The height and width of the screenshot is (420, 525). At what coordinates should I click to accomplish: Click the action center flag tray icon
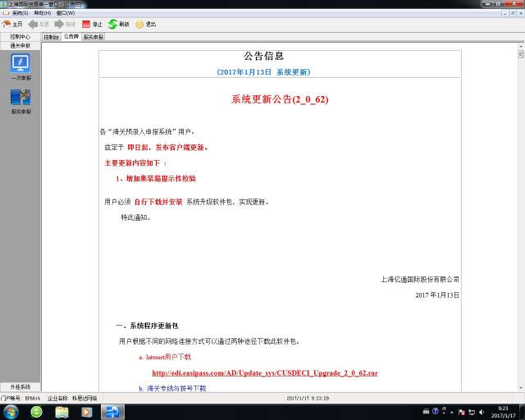(x=461, y=412)
